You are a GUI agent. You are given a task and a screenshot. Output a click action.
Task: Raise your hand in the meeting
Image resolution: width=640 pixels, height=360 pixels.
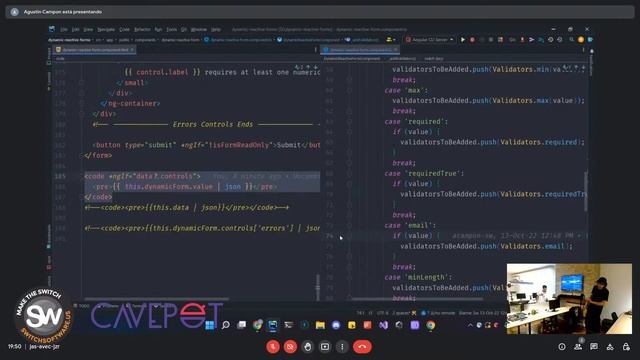[308, 347]
